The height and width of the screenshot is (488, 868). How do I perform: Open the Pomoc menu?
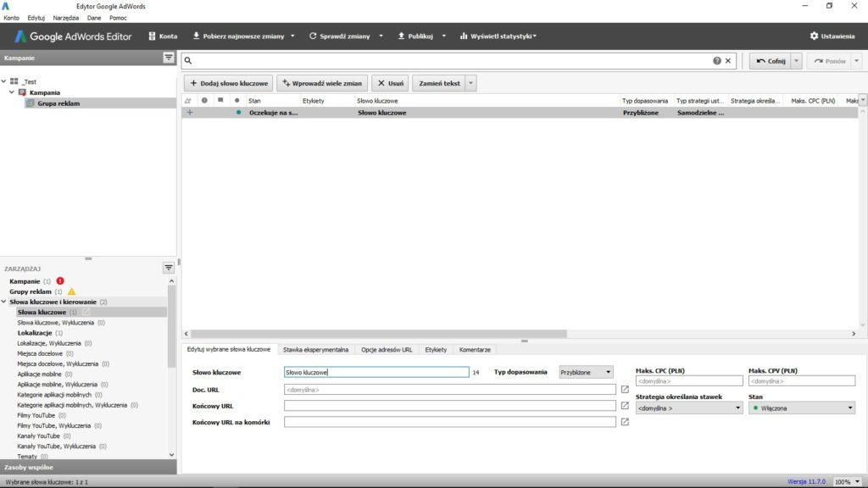point(118,18)
